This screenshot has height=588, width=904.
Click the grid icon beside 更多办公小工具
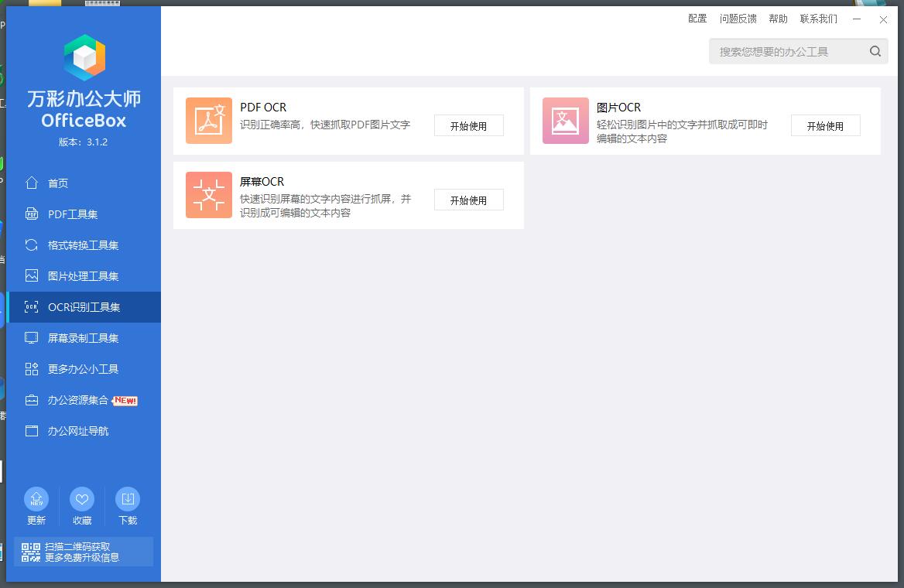click(32, 369)
